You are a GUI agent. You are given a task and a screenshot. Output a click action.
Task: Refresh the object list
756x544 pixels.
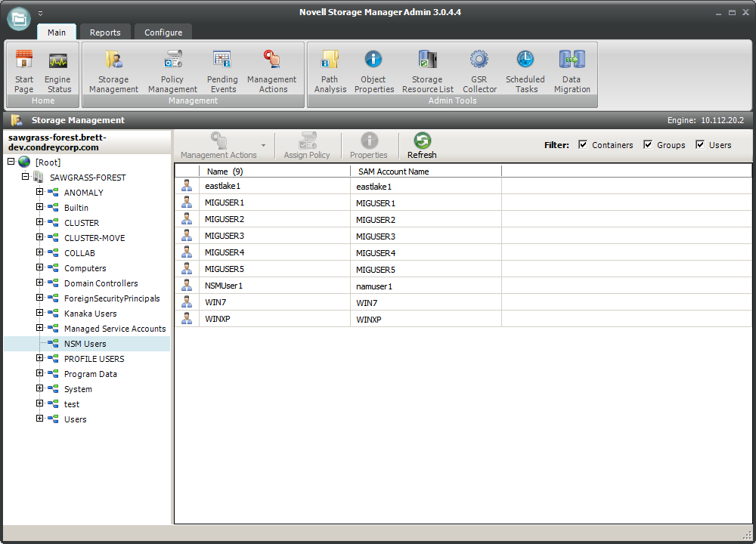click(422, 146)
